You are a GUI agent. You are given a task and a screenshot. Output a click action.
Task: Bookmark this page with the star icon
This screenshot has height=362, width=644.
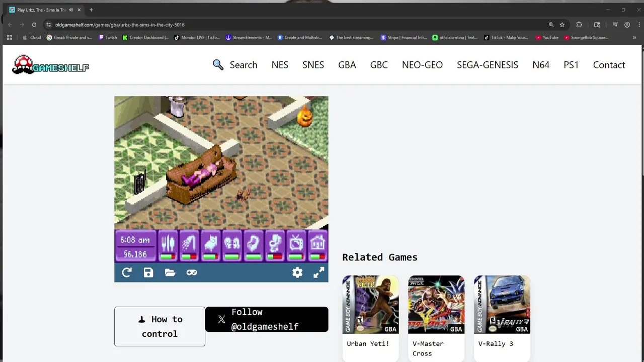[x=562, y=25]
